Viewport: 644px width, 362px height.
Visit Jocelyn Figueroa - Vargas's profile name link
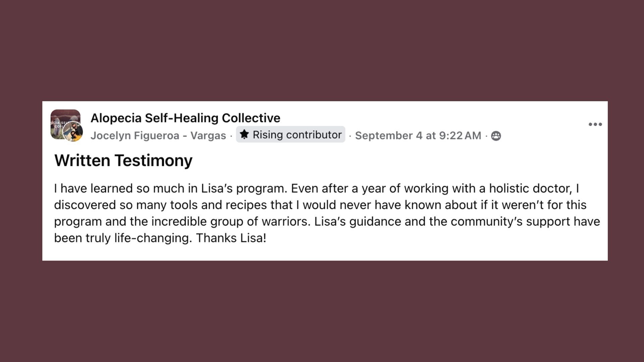click(158, 135)
